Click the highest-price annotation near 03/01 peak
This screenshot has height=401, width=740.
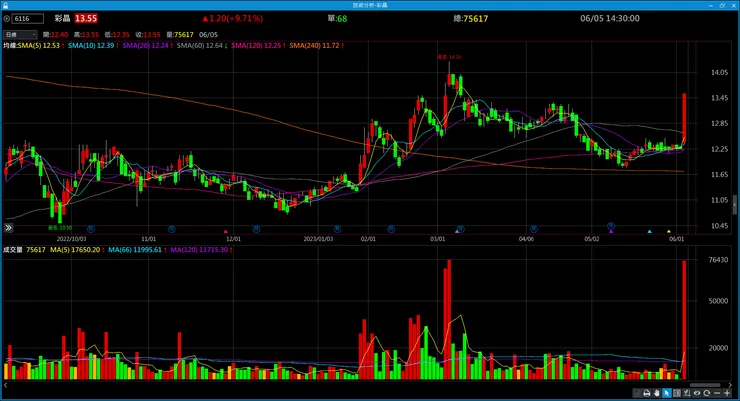tap(449, 57)
